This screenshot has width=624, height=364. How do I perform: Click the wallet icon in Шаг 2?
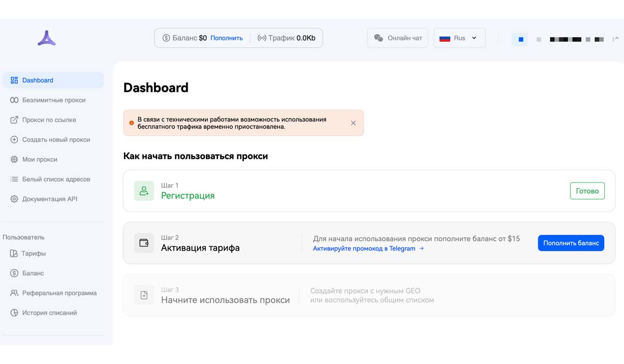[x=144, y=243]
